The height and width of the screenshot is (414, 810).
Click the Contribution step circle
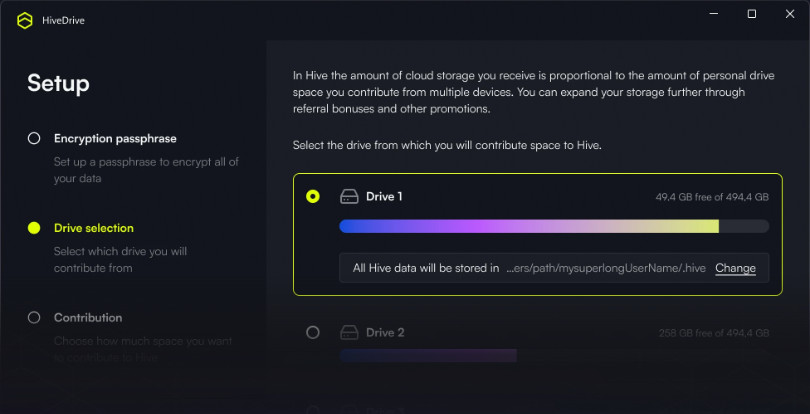34,317
